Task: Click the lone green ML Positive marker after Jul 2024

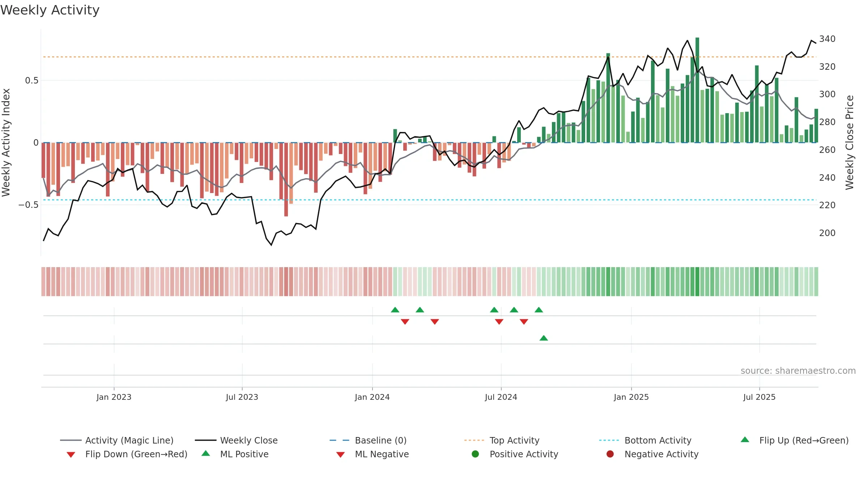Action: tap(544, 338)
